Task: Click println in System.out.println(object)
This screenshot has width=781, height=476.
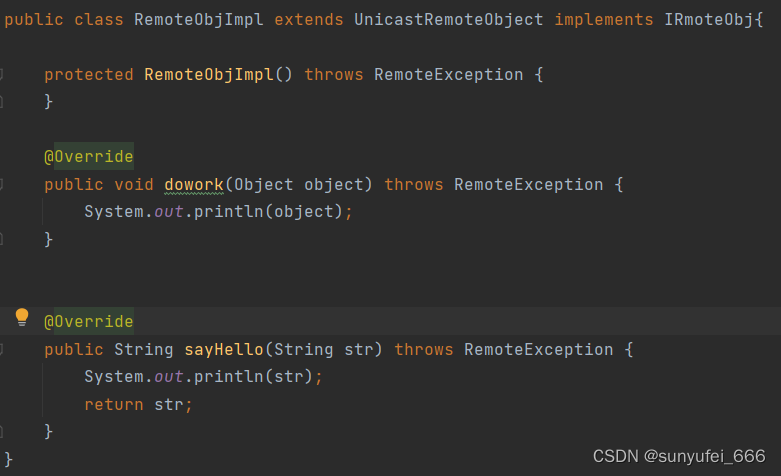Action: pos(229,212)
